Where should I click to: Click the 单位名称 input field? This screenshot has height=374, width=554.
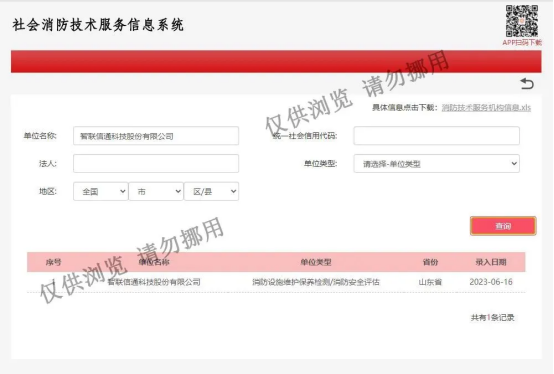156,136
